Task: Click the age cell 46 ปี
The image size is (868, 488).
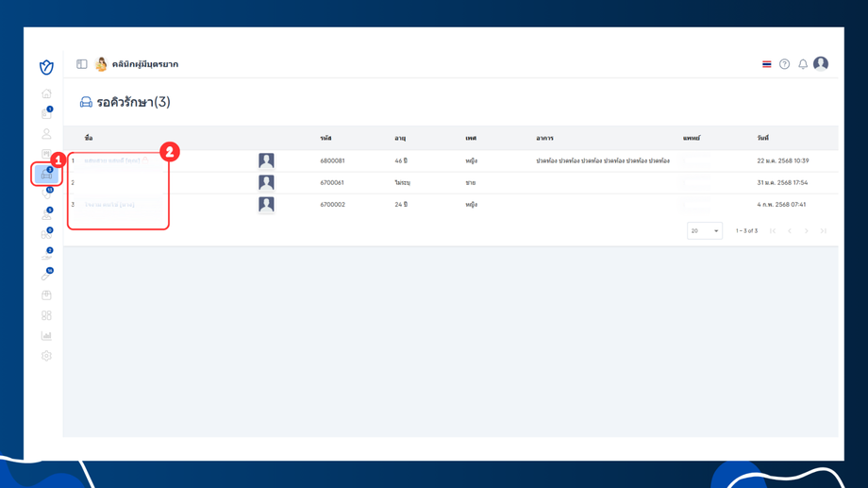Action: pos(401,160)
